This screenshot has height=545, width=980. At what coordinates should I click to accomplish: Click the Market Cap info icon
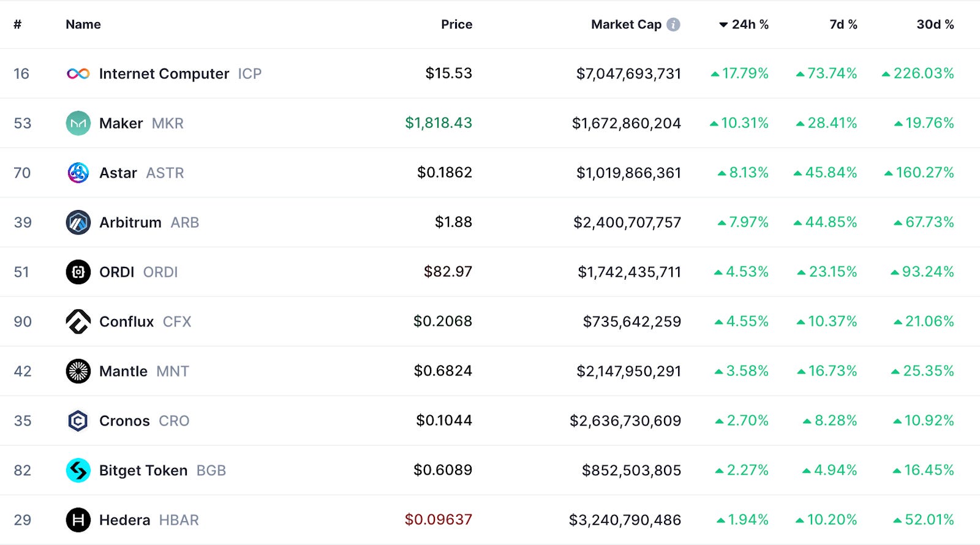tap(673, 24)
